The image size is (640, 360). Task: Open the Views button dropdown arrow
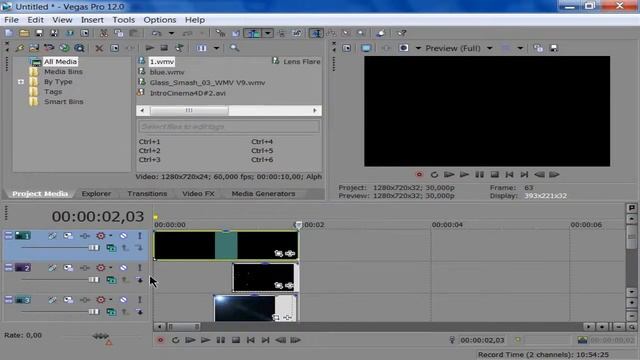(x=216, y=48)
